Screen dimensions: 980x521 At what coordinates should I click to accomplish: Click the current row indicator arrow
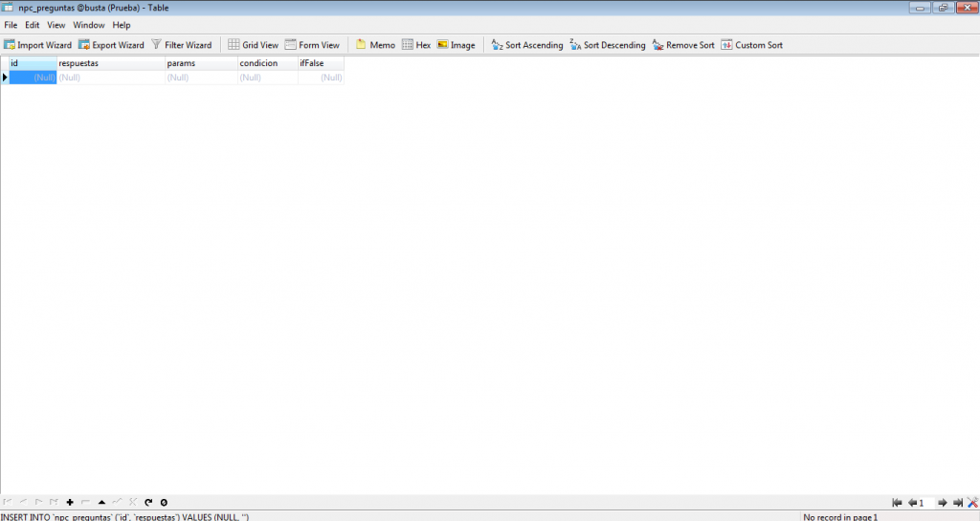5,78
